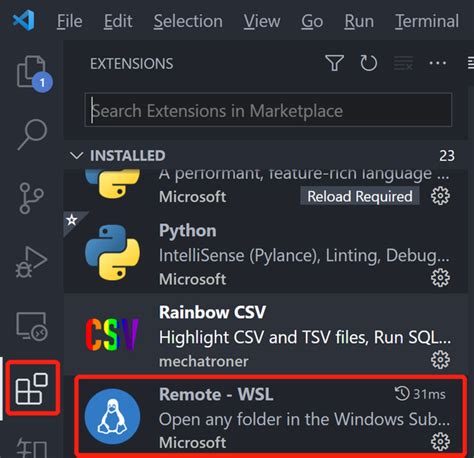The height and width of the screenshot is (458, 474).
Task: Open the Source Control view
Action: click(x=32, y=198)
